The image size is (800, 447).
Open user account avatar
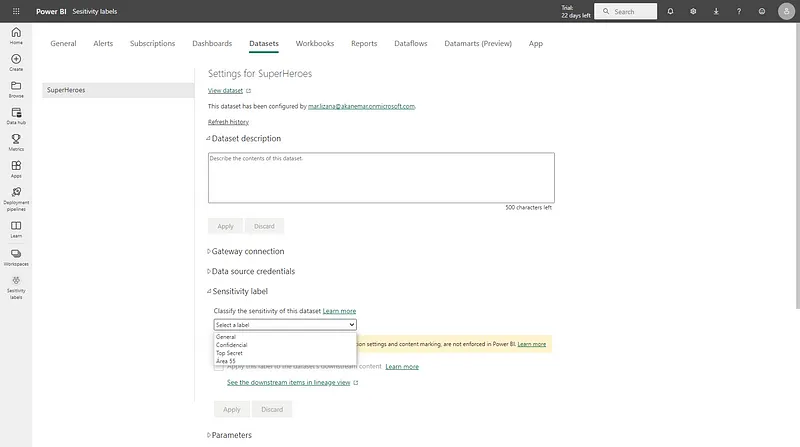coord(786,11)
